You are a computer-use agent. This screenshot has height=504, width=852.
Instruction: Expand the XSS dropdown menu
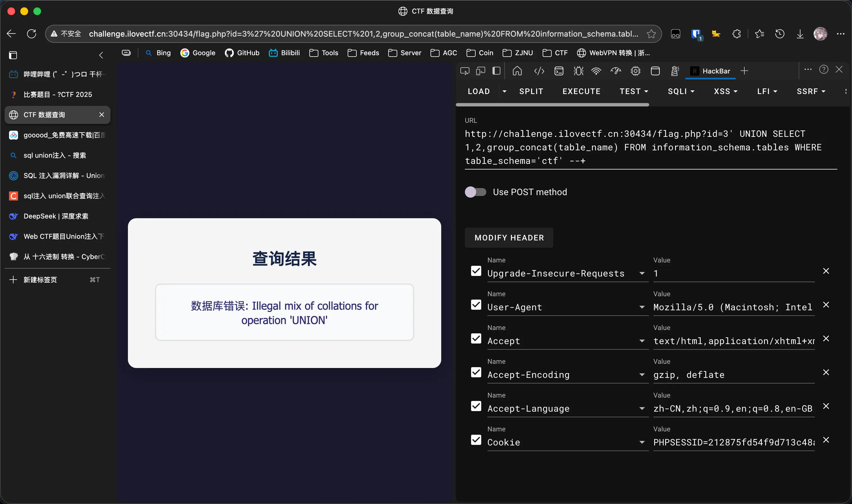click(x=725, y=91)
